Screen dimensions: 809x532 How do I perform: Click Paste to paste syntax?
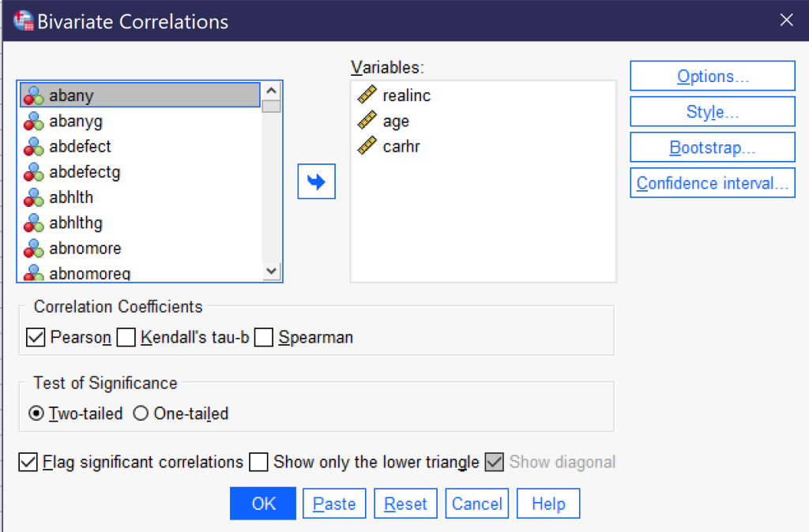(334, 503)
